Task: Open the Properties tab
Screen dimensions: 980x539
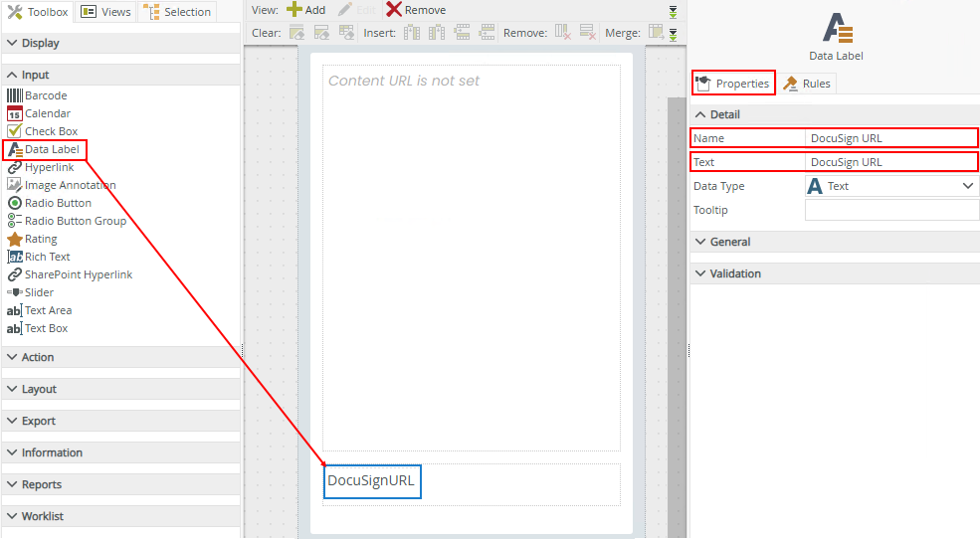Action: click(733, 84)
